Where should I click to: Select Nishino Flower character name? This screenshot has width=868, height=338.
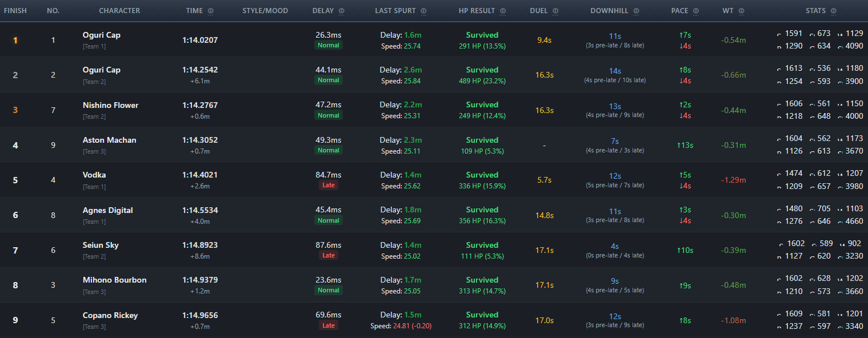coord(111,105)
